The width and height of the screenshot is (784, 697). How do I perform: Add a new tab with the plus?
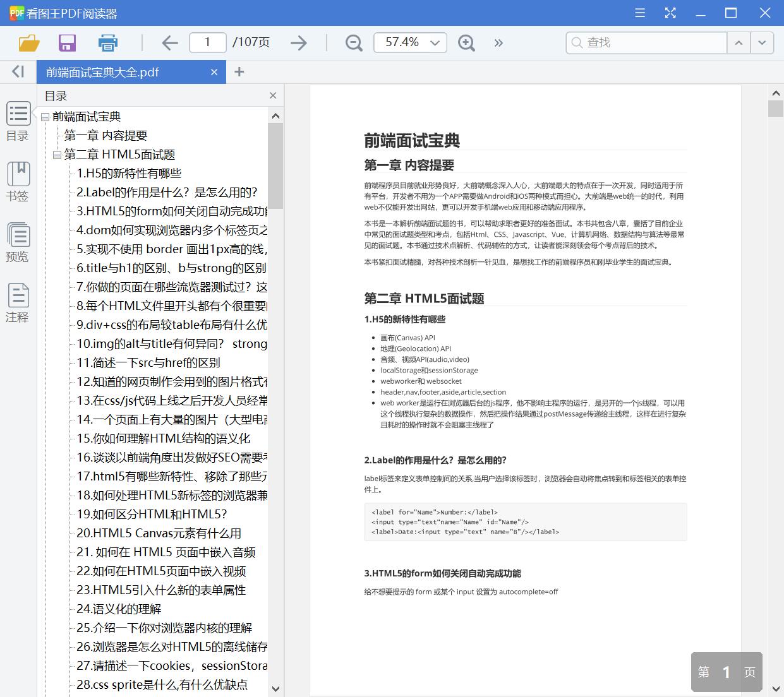(x=239, y=71)
